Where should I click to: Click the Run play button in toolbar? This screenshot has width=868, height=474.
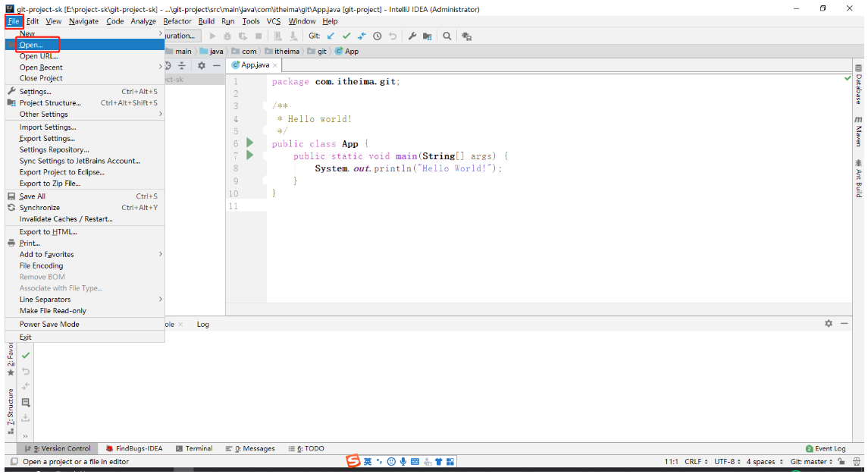click(x=212, y=36)
